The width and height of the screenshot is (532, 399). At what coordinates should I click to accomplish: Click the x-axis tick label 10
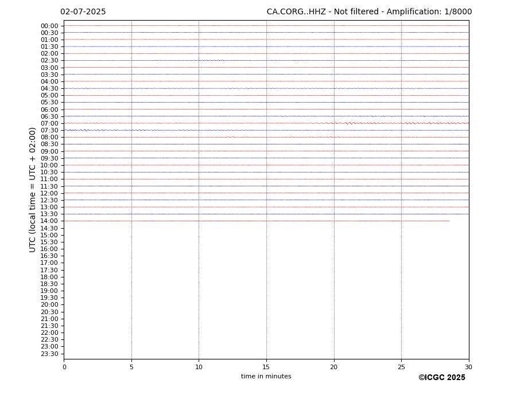click(199, 367)
